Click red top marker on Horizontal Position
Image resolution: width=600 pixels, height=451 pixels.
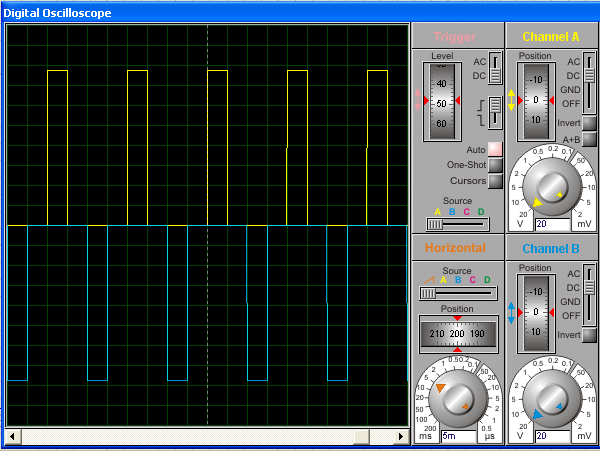coord(457,318)
